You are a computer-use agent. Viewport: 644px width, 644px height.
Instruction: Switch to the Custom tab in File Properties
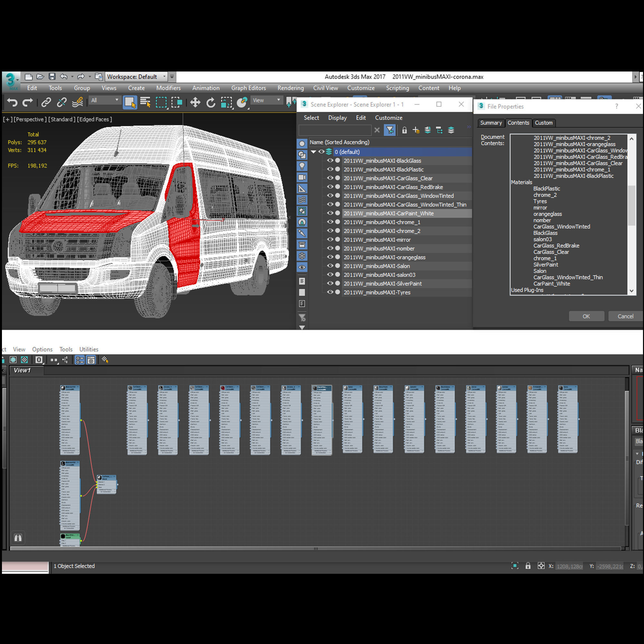[544, 123]
